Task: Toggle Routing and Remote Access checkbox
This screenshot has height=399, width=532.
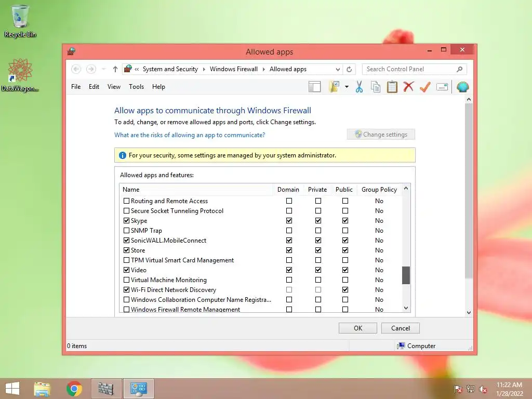Action: [x=127, y=201]
